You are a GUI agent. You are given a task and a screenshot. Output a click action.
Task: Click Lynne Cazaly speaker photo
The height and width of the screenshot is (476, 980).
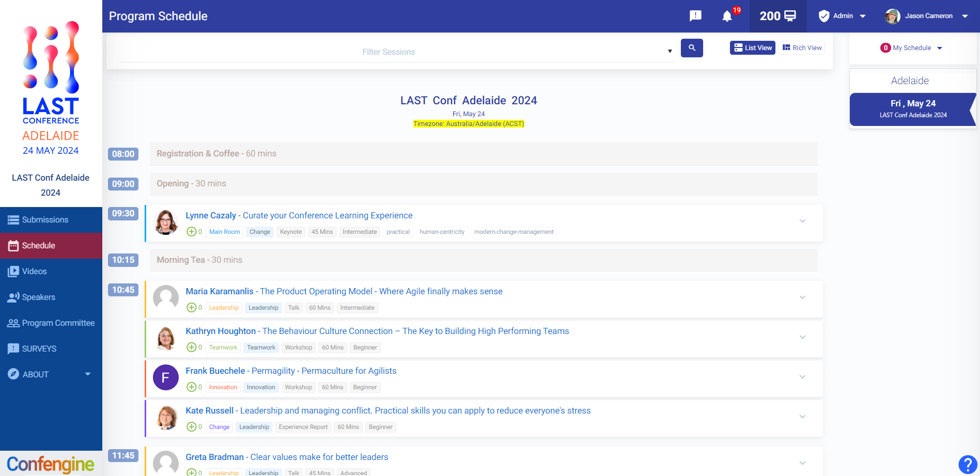pos(166,223)
